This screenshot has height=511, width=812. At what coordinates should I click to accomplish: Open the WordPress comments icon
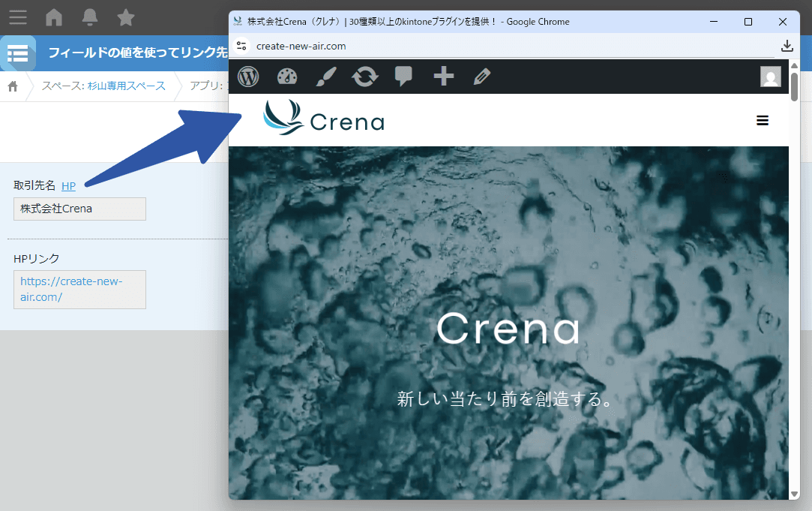point(403,77)
